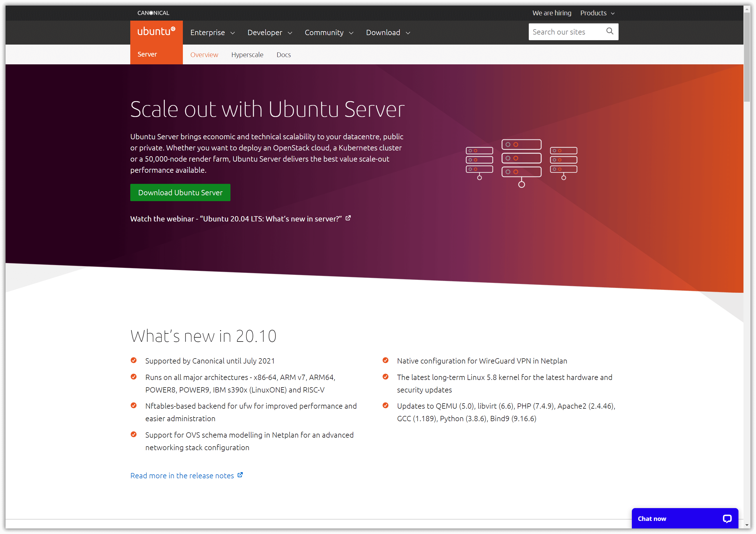Click the vertical scrollbar thumb

click(747, 57)
